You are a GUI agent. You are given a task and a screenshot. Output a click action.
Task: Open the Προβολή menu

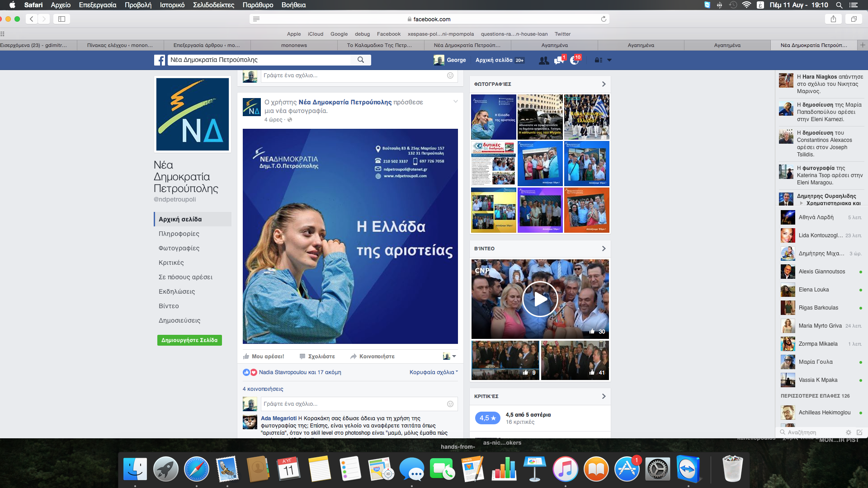coord(138,5)
